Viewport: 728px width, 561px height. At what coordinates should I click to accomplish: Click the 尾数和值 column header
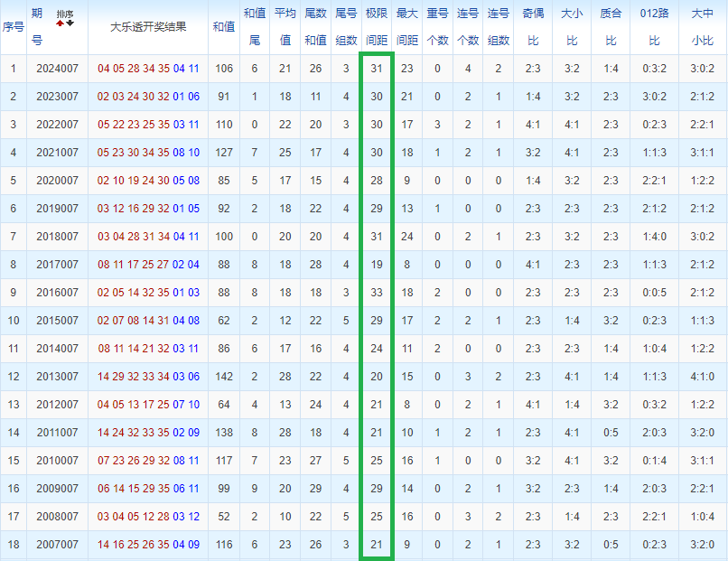pos(316,27)
